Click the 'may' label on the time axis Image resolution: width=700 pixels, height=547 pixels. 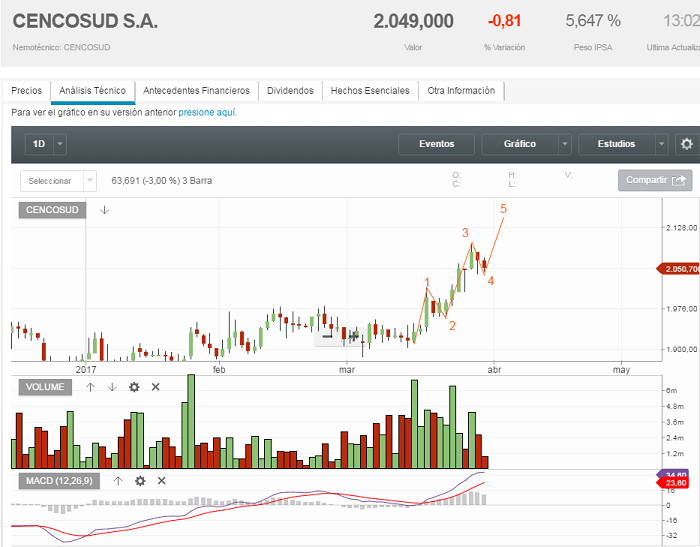(x=621, y=370)
